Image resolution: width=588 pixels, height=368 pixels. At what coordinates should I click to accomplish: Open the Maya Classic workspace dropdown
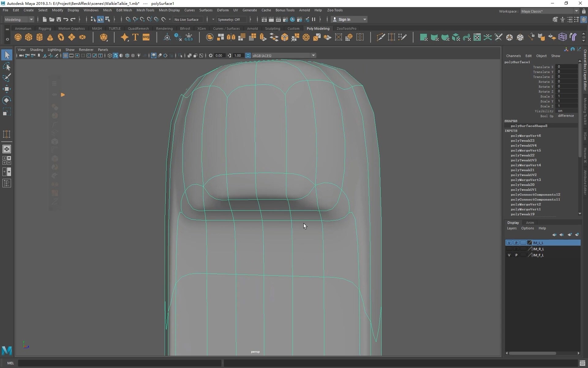pos(577,11)
